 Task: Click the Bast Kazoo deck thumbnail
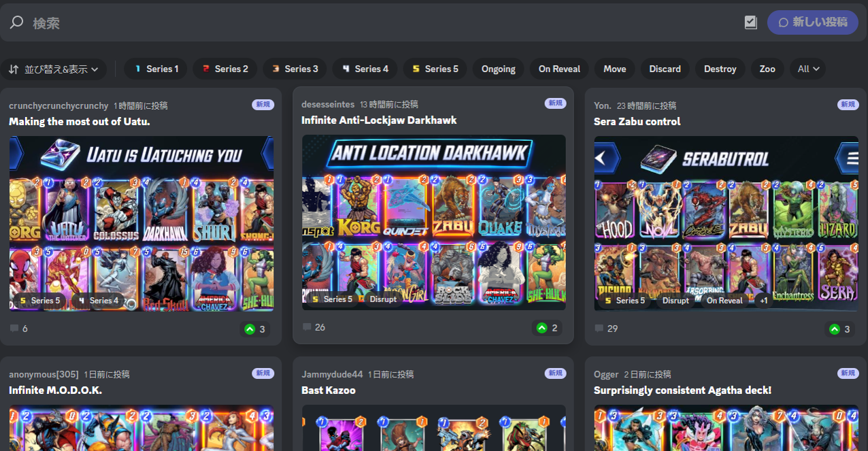434,429
